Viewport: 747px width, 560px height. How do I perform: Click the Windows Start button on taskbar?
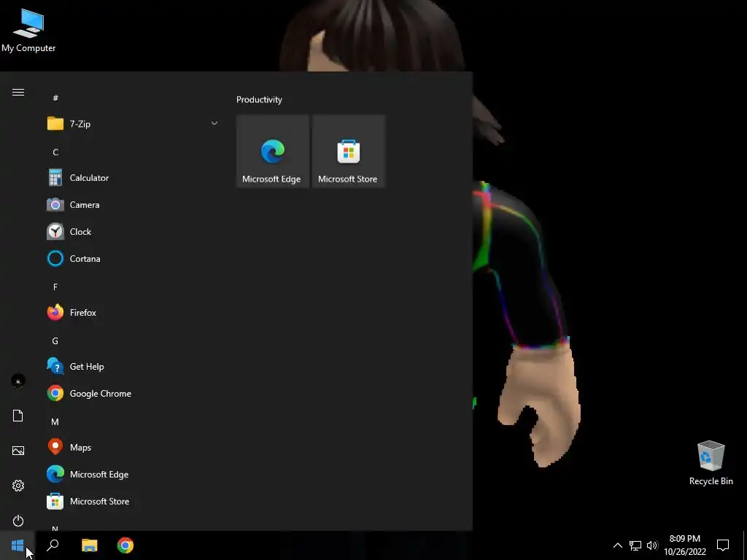click(18, 545)
